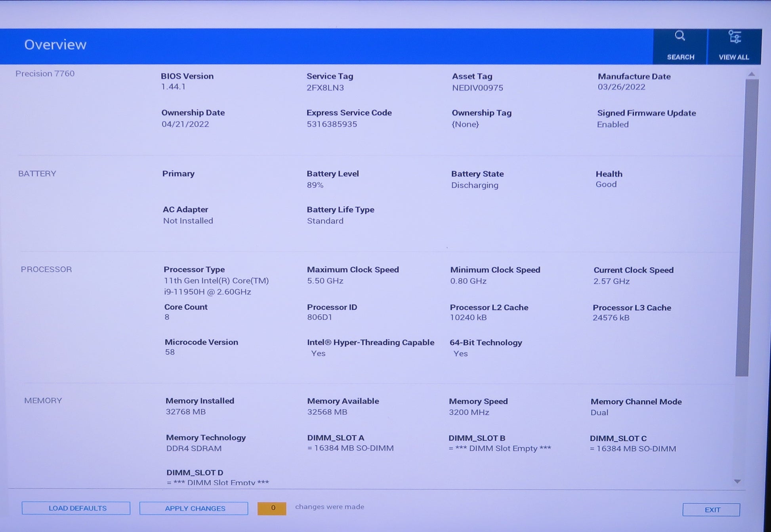Click the orange changes counter box
771x532 pixels.
(x=272, y=508)
